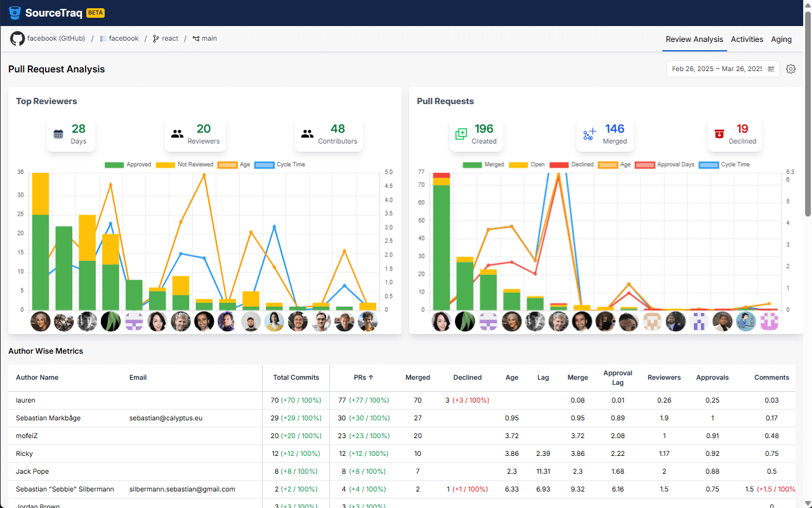Image resolution: width=812 pixels, height=508 pixels.
Task: Click the email 'silbermann.sebastian@gmail.com'
Action: pos(182,489)
